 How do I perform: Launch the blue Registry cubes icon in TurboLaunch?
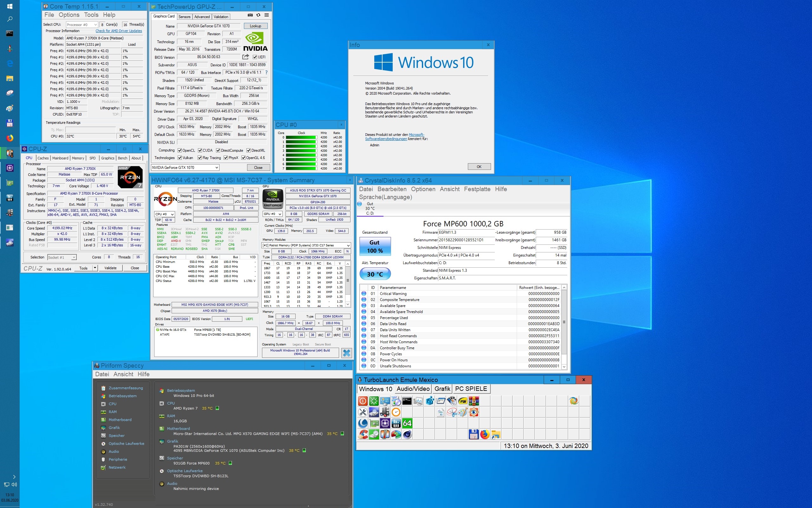point(429,401)
